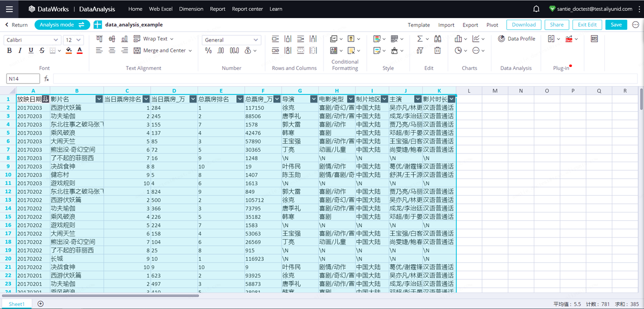Screen dimensions: 644x309
Task: Click Return to go back
Action: pyautogui.click(x=16, y=25)
